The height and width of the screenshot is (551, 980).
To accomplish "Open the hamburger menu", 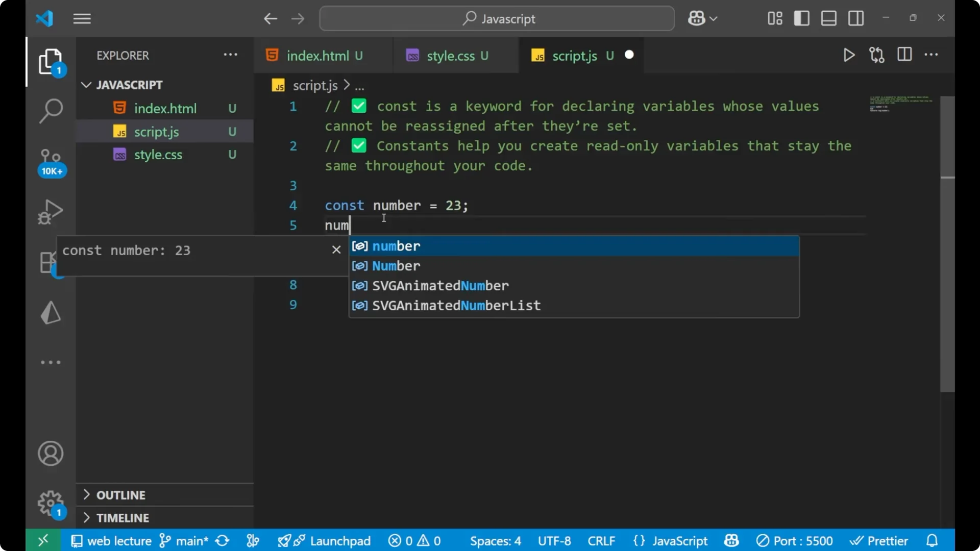I will (82, 18).
